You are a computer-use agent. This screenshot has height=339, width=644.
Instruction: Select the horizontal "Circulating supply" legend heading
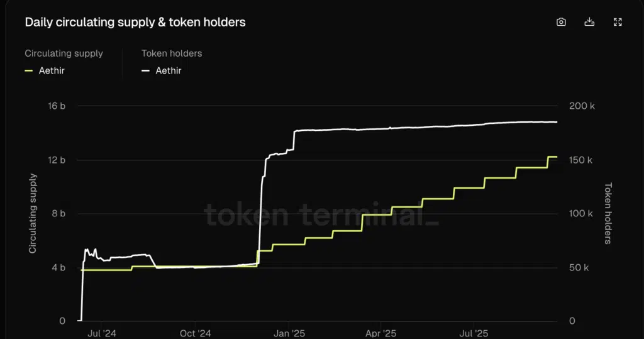click(x=64, y=53)
